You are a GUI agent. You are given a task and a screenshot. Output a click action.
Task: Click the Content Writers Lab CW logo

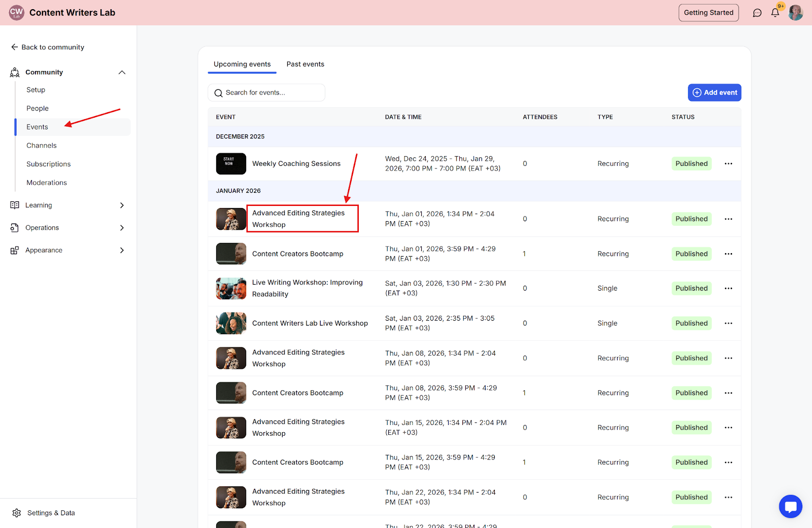17,13
